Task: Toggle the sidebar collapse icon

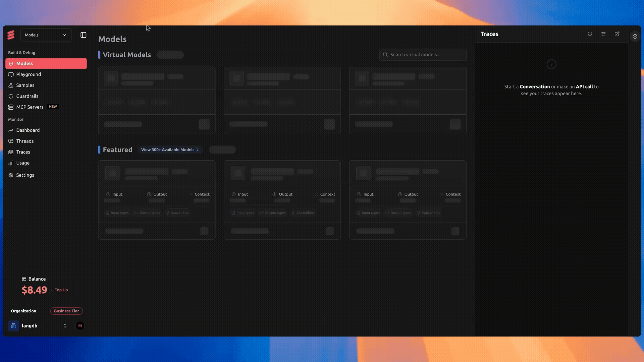Action: 84,35
